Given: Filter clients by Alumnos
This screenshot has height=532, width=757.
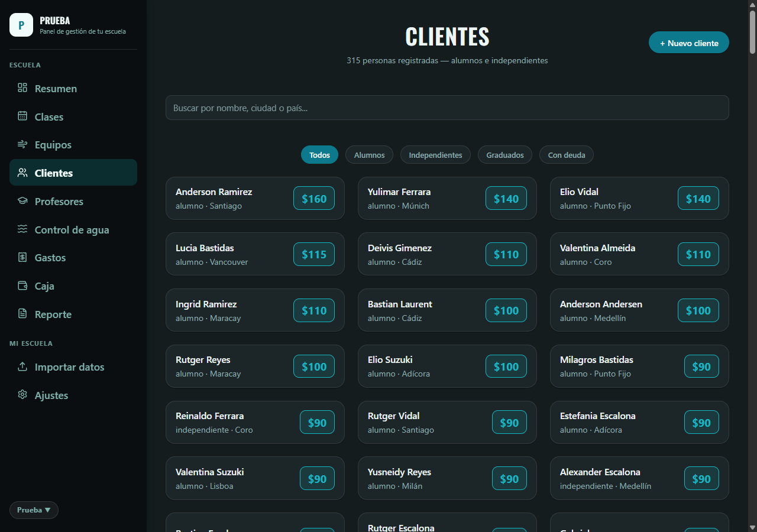Looking at the screenshot, I should coord(369,155).
